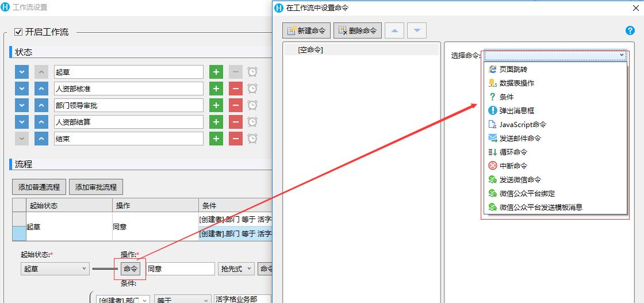Delete the 人资部结算 state

click(235, 122)
